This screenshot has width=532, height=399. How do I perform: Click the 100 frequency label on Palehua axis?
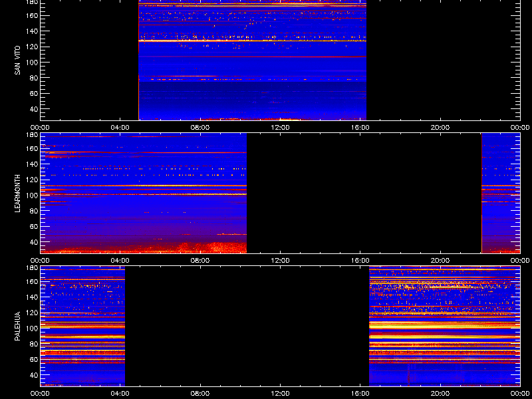coord(32,329)
